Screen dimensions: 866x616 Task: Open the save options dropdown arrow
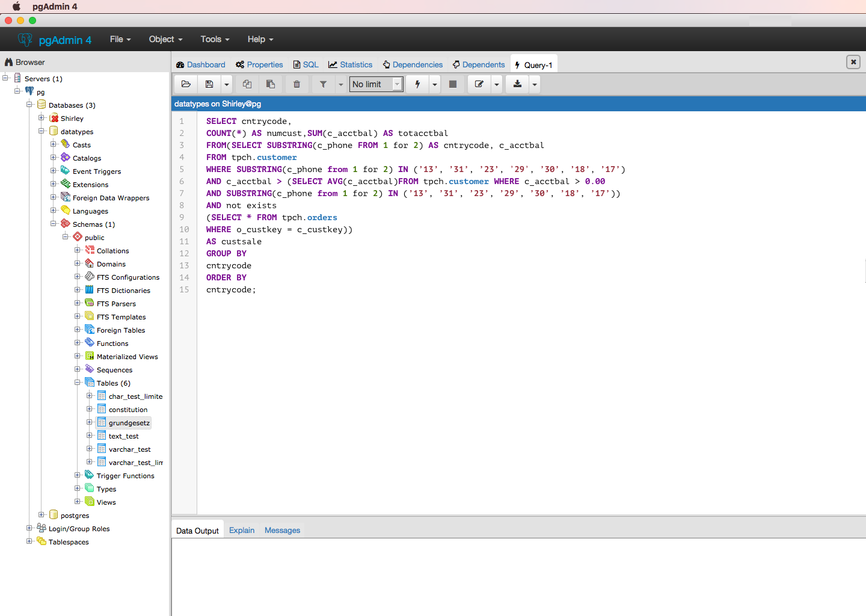(227, 84)
